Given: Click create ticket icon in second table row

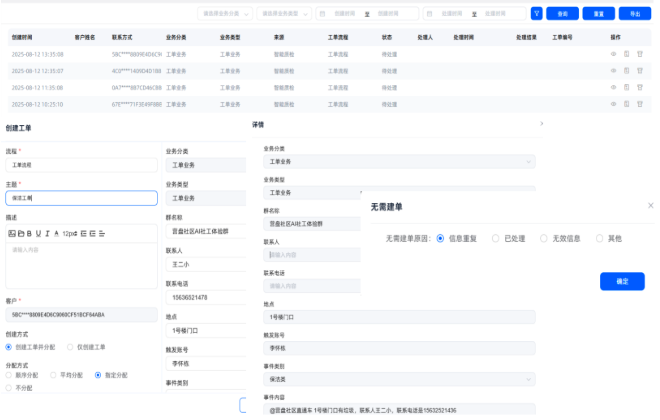Looking at the screenshot, I should (626, 70).
